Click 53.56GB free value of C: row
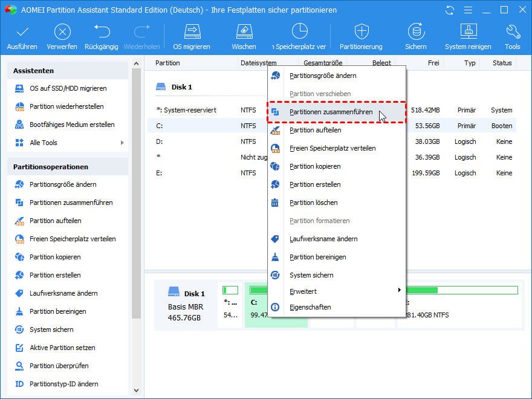The width and height of the screenshot is (532, 399). [x=427, y=126]
